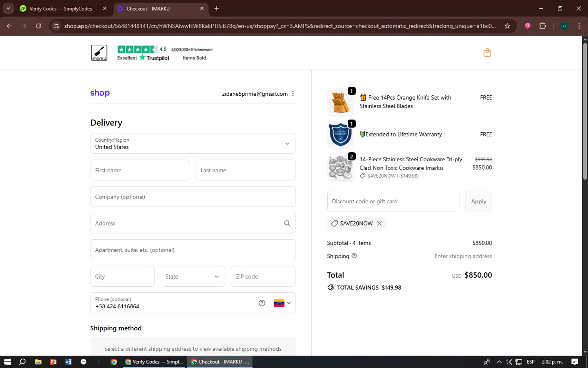Open account options menu beside email
This screenshot has height=368, width=588.
[293, 93]
